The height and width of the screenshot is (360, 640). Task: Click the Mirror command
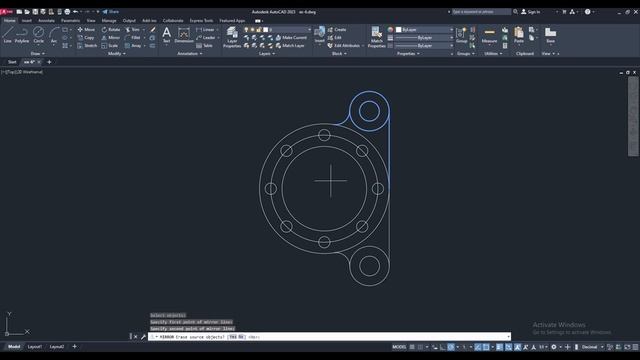click(111, 38)
